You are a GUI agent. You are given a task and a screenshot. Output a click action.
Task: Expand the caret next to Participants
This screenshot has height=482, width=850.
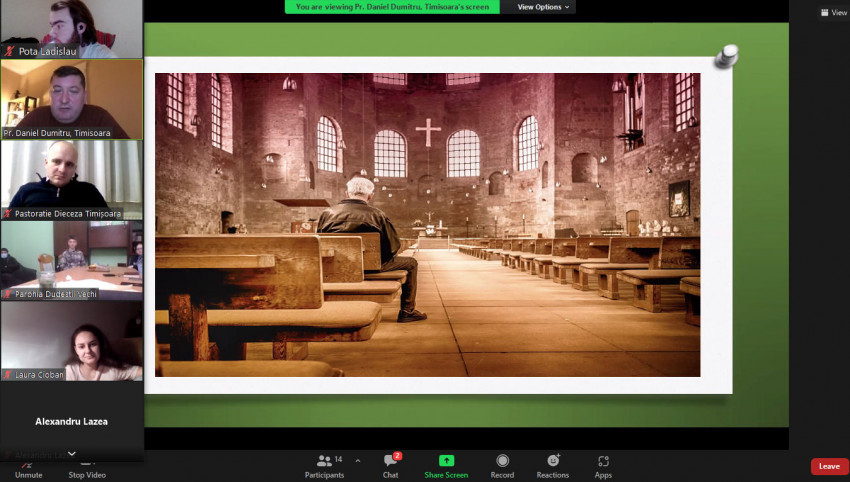click(x=358, y=461)
